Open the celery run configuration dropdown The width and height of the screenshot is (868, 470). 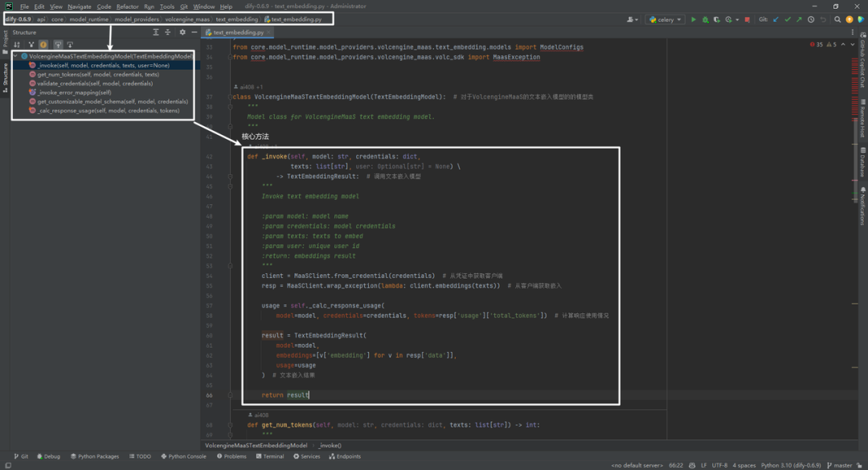pyautogui.click(x=665, y=19)
